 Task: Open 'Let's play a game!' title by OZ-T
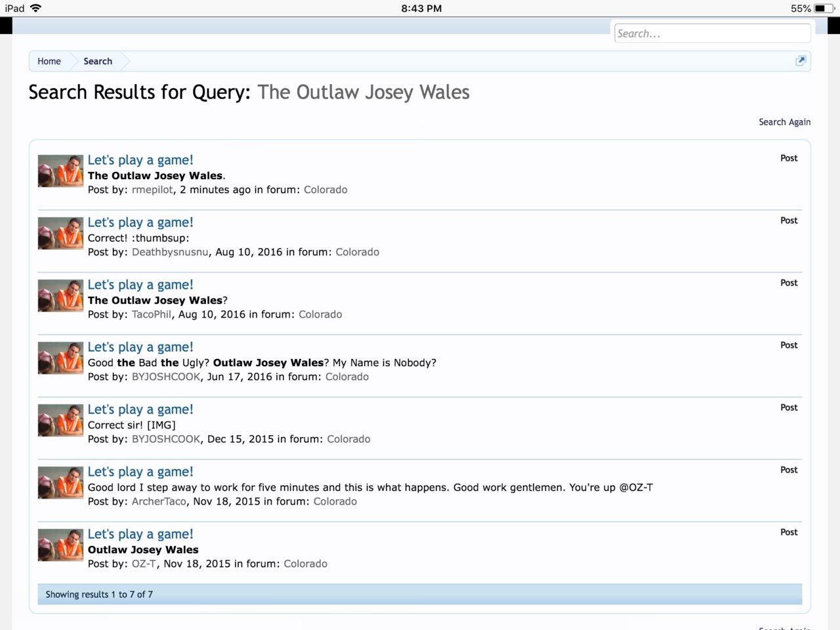pyautogui.click(x=140, y=534)
